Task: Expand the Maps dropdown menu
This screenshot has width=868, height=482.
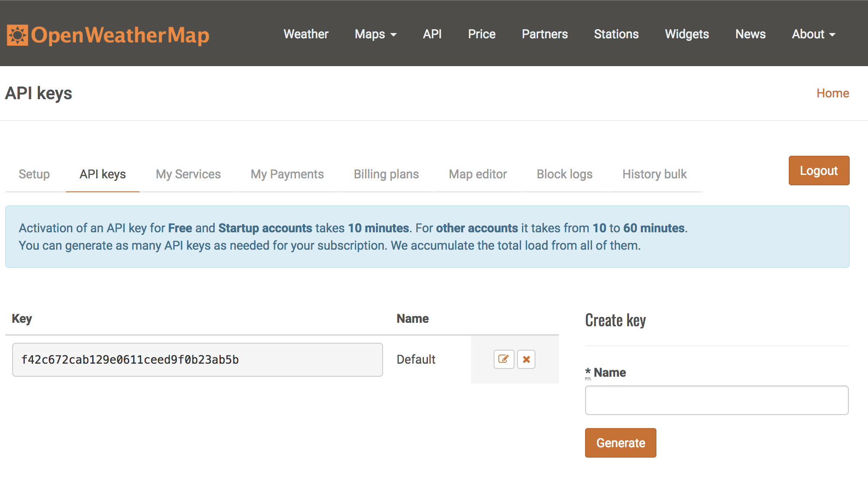Action: tap(375, 34)
